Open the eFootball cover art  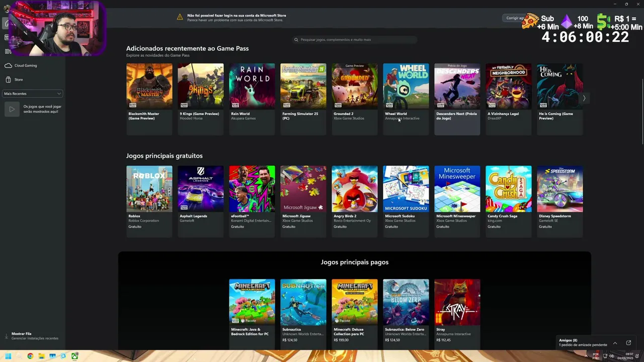click(252, 189)
